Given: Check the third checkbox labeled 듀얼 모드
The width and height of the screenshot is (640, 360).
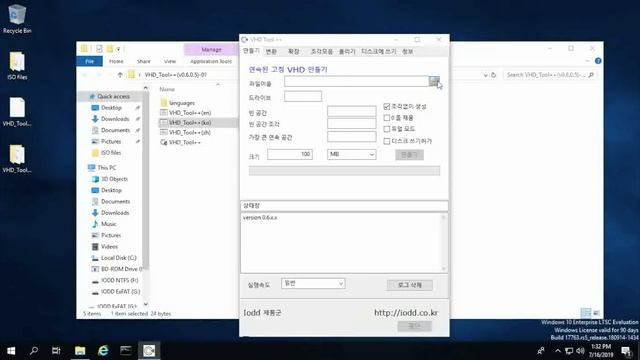Looking at the screenshot, I should pos(387,129).
